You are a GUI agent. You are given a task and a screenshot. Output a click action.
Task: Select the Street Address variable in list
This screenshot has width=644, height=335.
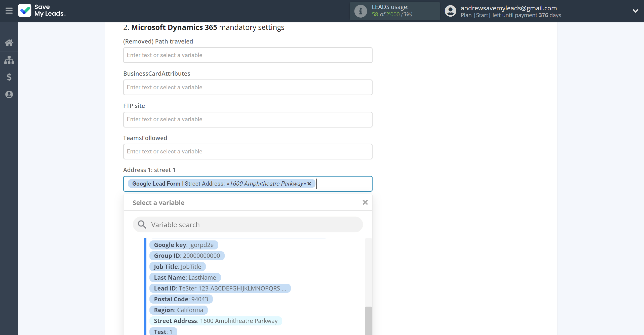(216, 321)
